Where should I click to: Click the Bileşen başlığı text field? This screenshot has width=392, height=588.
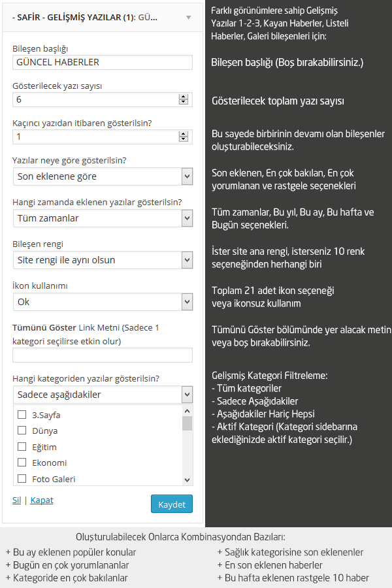pyautogui.click(x=103, y=62)
